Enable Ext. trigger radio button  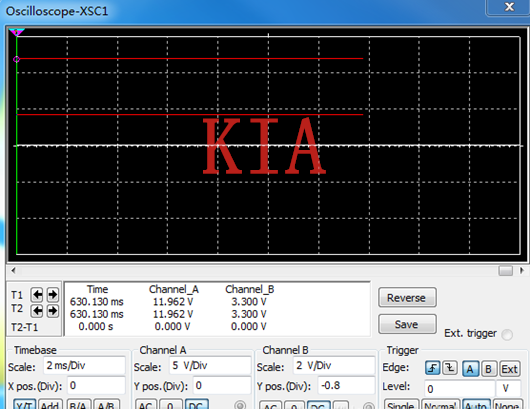coord(507,335)
